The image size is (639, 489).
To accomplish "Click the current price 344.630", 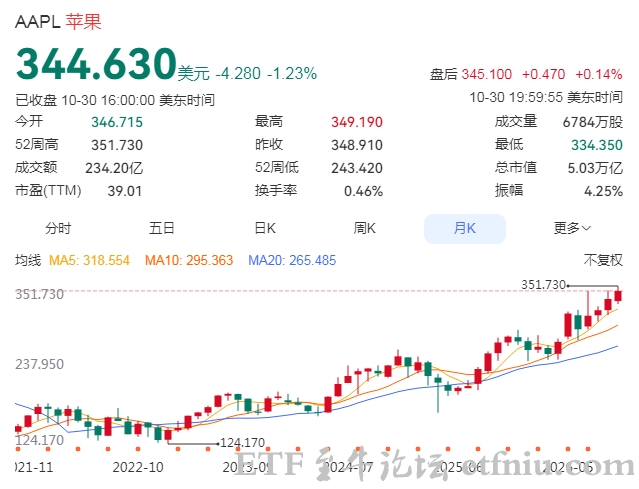I will coord(96,64).
